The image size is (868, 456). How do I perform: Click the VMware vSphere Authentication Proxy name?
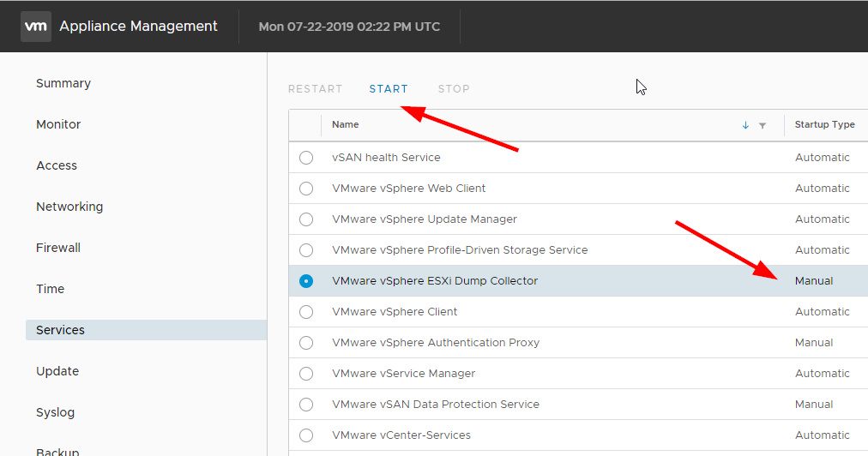(x=436, y=343)
